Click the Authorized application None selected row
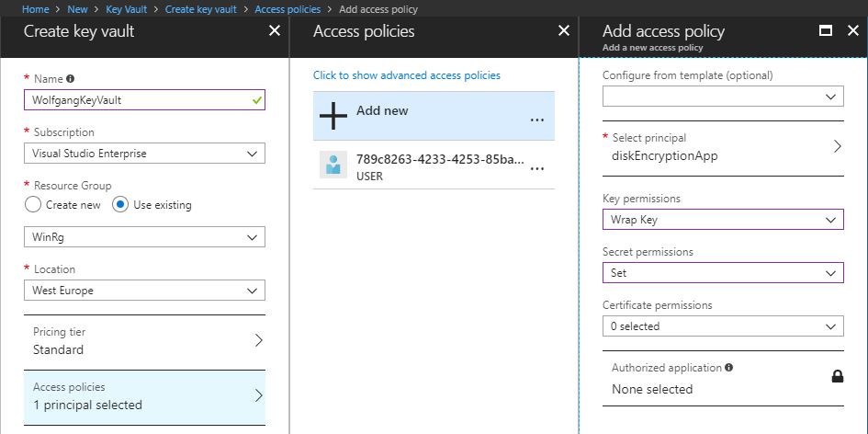 tap(723, 379)
